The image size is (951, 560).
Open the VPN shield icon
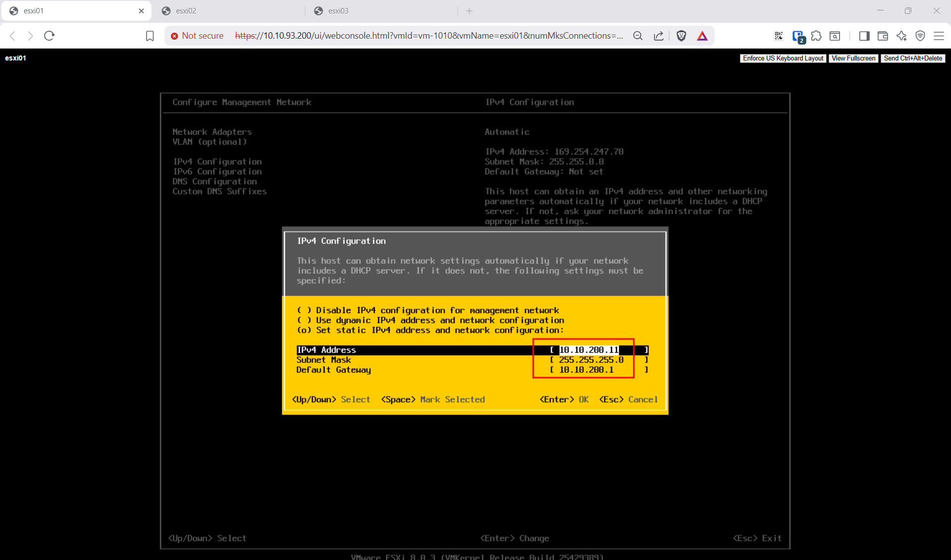point(920,36)
